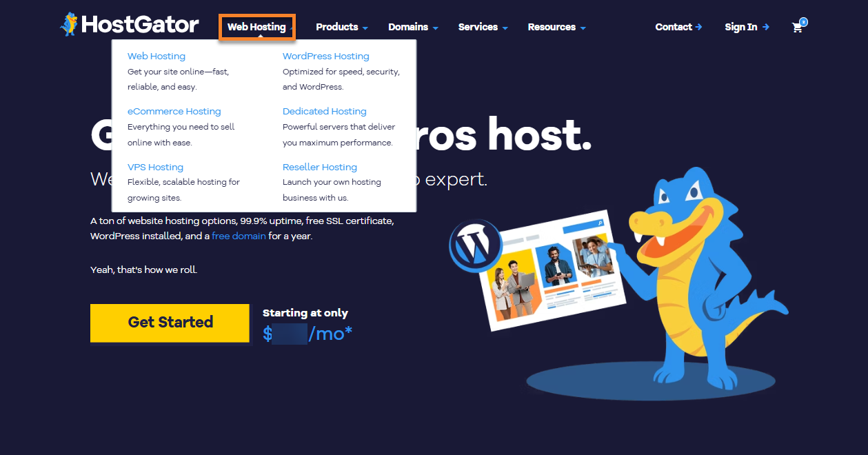Collapse the Web Hosting menu

pos(256,28)
